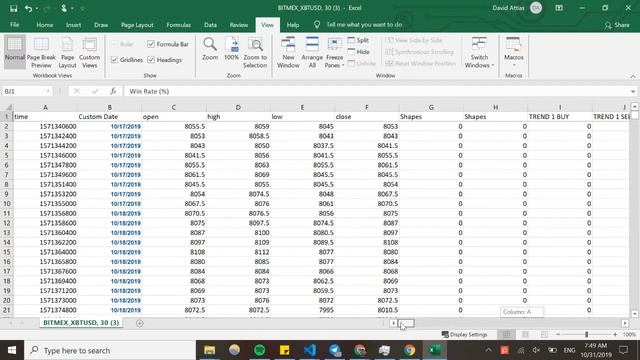Open the File tab
The width and height of the screenshot is (640, 360).
(15, 25)
